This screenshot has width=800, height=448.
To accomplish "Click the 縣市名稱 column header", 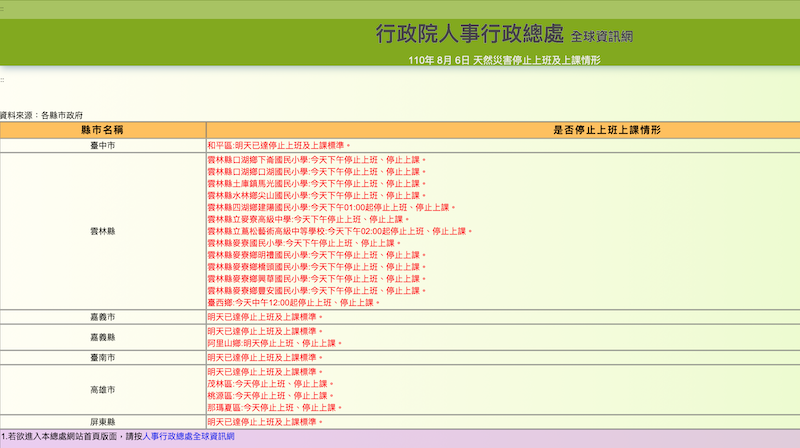I will click(103, 130).
